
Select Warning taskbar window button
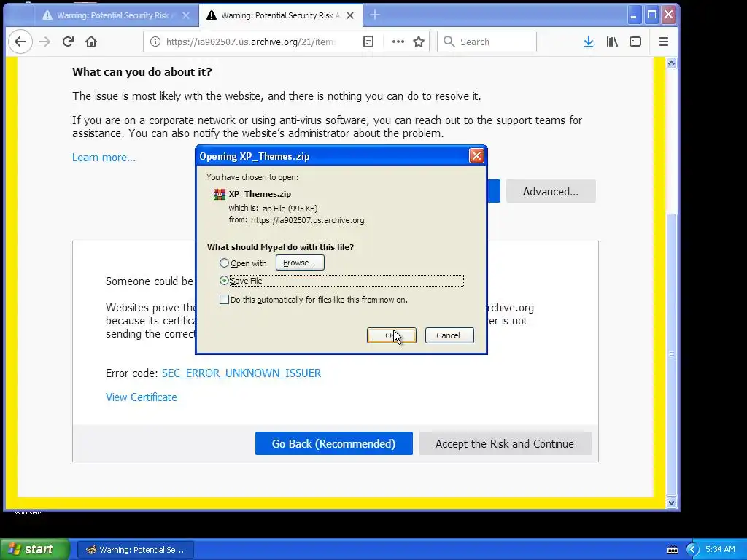tap(135, 550)
